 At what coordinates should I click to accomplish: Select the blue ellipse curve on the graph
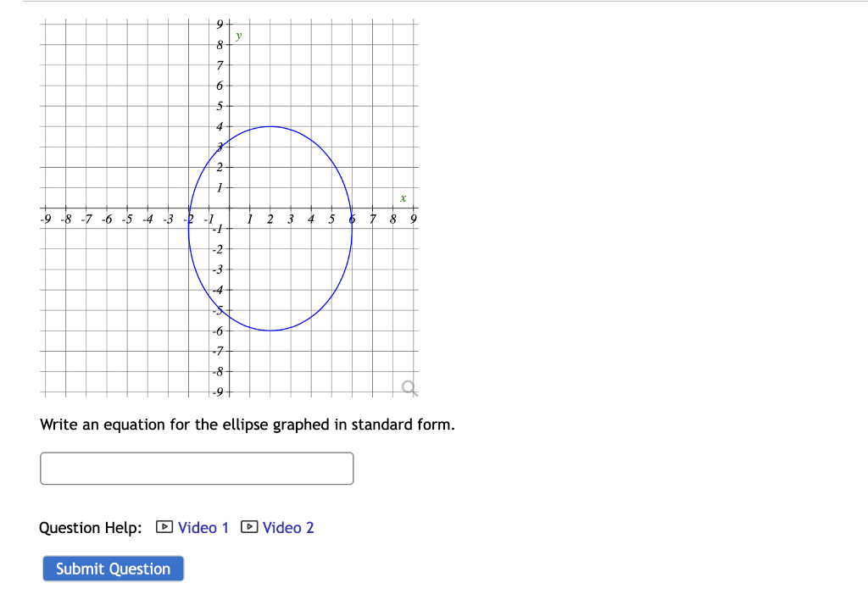350,229
